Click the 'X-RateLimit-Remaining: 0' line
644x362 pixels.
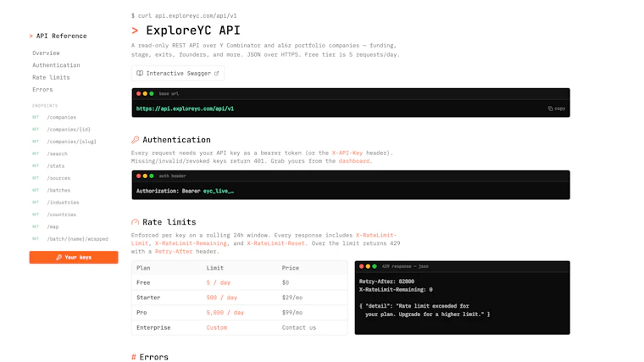[x=396, y=290]
